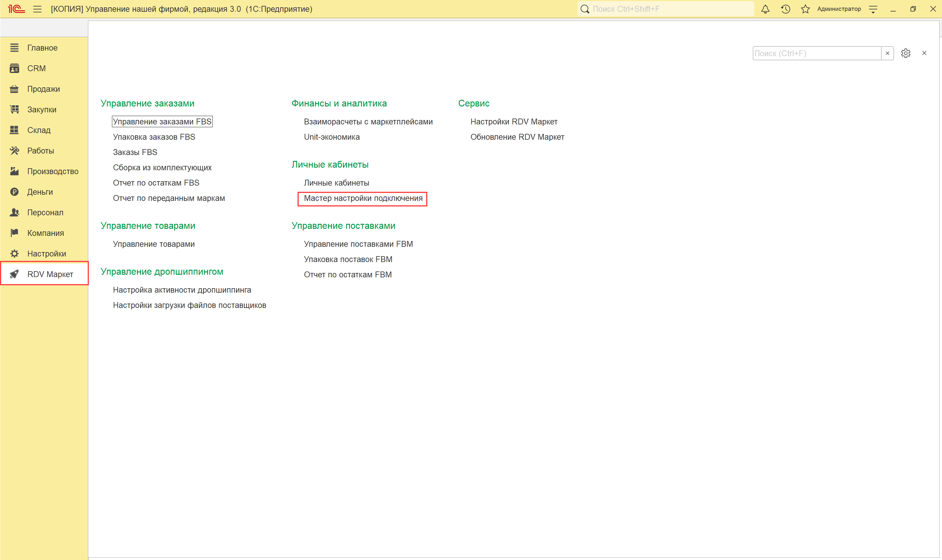Viewport: 942px width, 560px height.
Task: Click the Главное section icon
Action: [14, 48]
